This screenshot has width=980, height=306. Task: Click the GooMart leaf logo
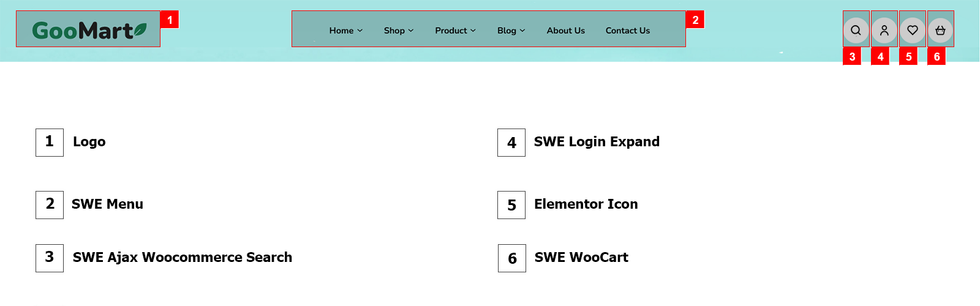(x=89, y=30)
